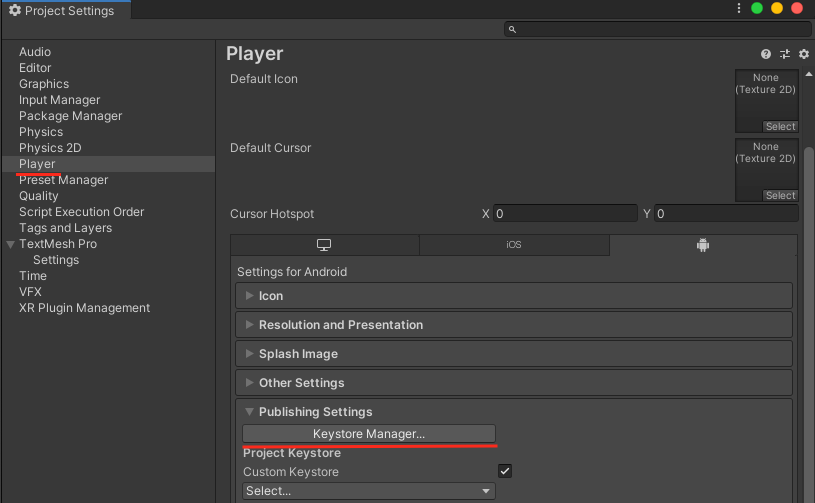Select TextMesh Pro in the list
Viewport: 815px width, 503px height.
58,244
